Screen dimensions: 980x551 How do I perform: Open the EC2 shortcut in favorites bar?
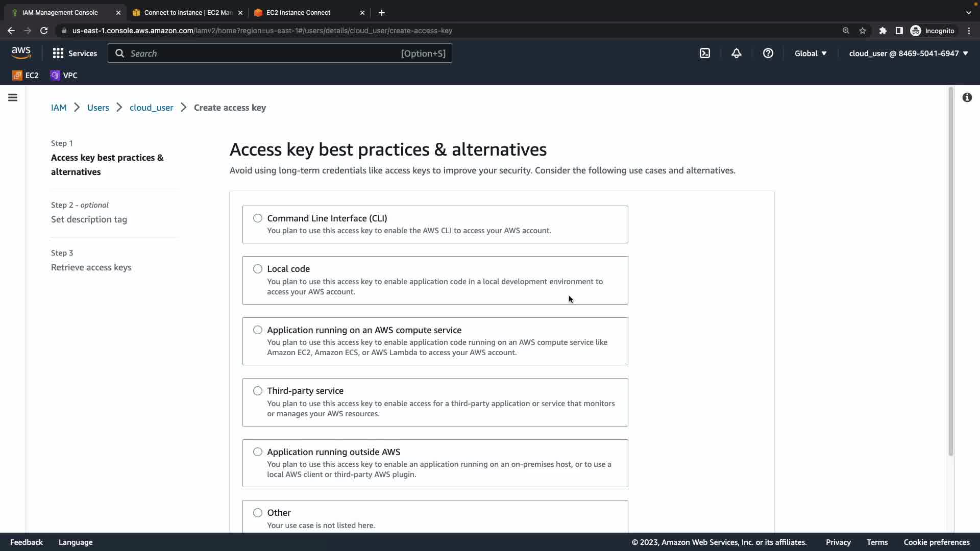(x=26, y=75)
